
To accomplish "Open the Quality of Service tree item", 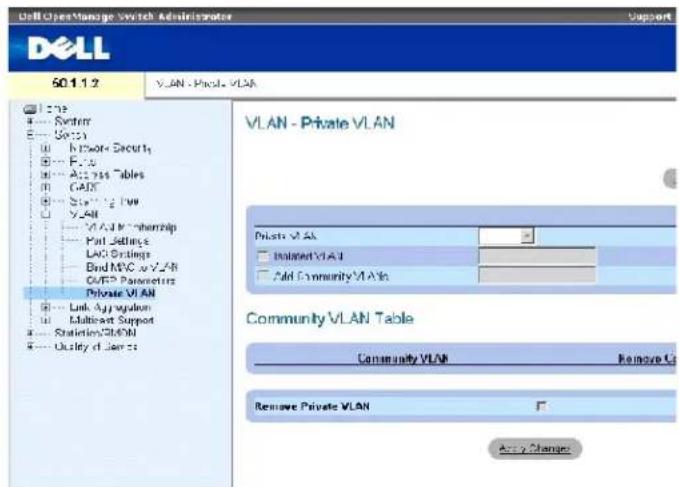I will pos(96,347).
